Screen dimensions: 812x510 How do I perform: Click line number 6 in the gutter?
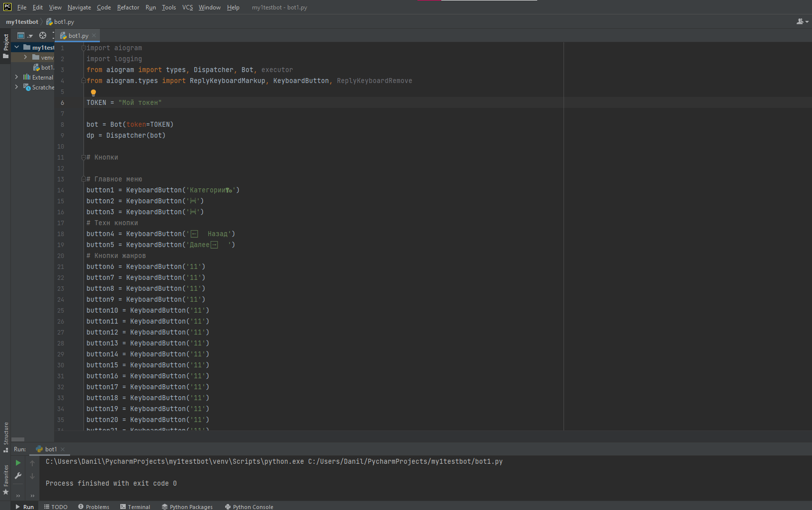click(62, 103)
